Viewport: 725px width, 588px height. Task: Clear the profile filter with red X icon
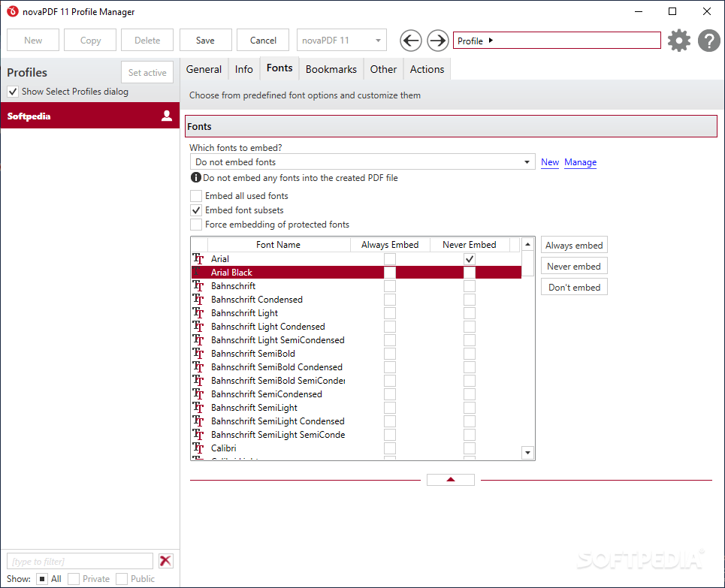(x=165, y=561)
